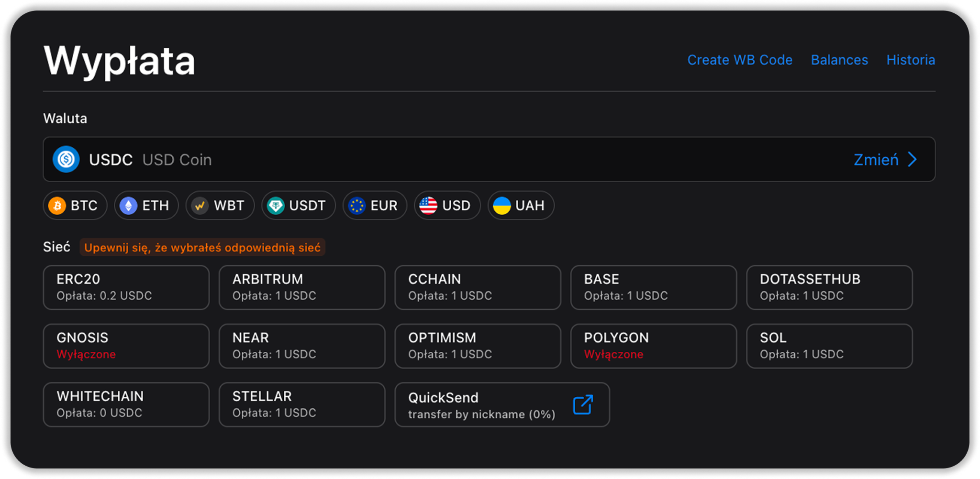980x479 pixels.
Task: Choose the STELLAR network option
Action: tap(302, 404)
